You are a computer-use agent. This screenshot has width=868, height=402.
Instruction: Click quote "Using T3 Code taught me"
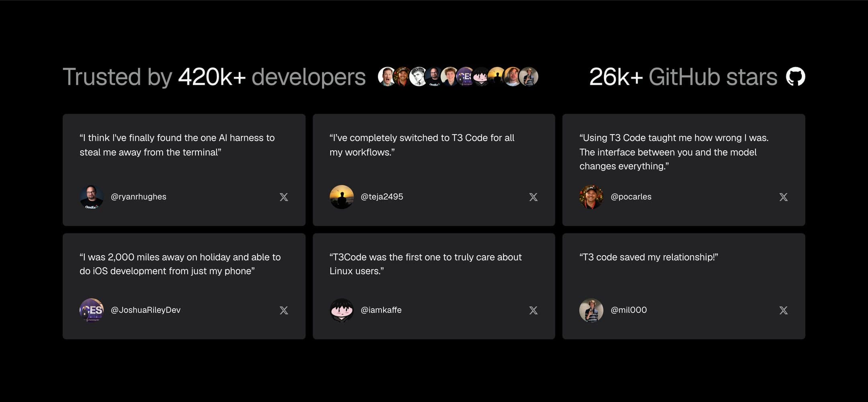674,152
